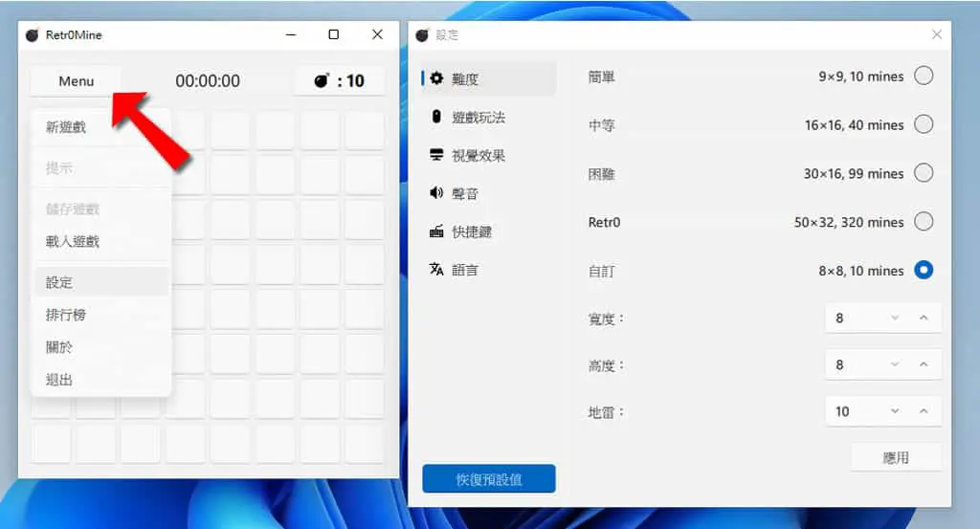Click the 恢復預設值 button

pyautogui.click(x=489, y=479)
